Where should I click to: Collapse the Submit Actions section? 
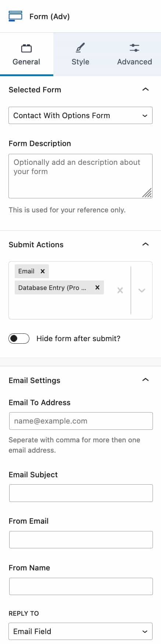click(x=146, y=244)
